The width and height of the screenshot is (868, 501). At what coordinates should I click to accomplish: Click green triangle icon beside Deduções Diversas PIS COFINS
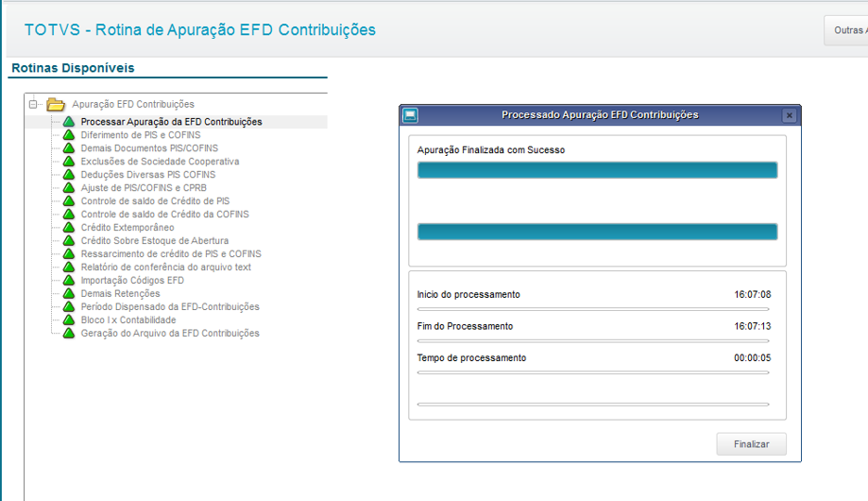(x=69, y=175)
